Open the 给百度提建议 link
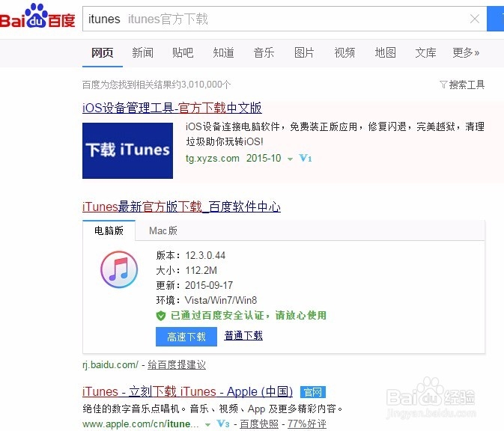Viewport: 504px width, 431px height. click(x=177, y=365)
